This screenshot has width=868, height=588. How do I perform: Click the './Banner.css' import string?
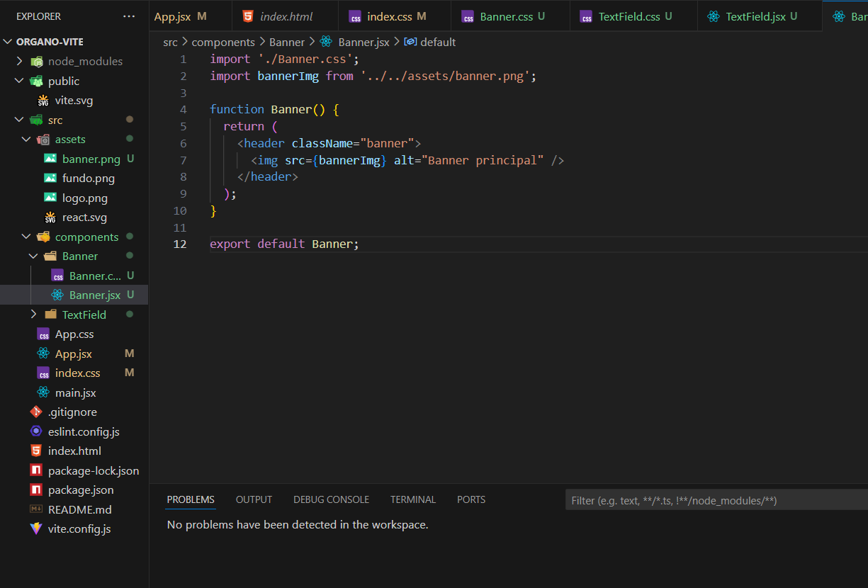point(305,59)
